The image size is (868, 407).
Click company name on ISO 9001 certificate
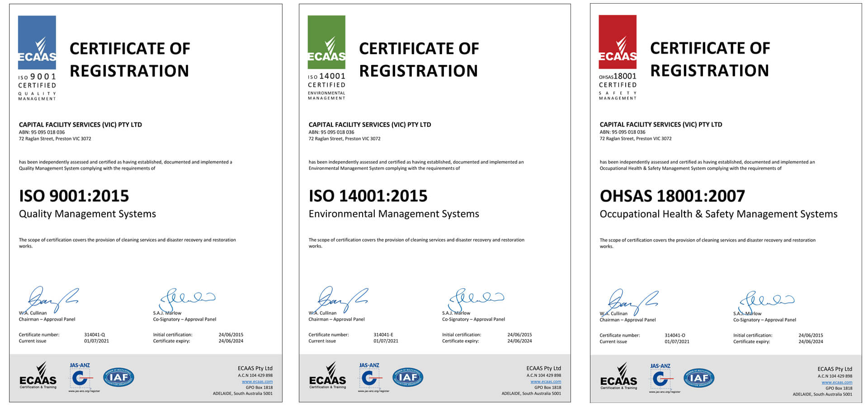coord(80,125)
